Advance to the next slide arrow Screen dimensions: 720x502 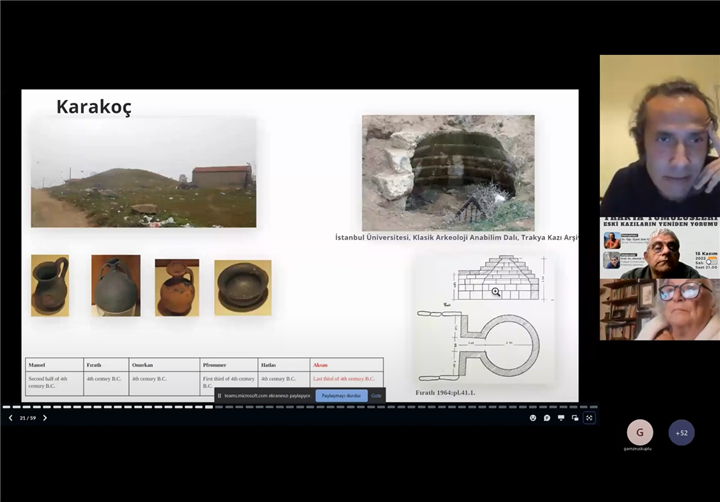coord(45,418)
